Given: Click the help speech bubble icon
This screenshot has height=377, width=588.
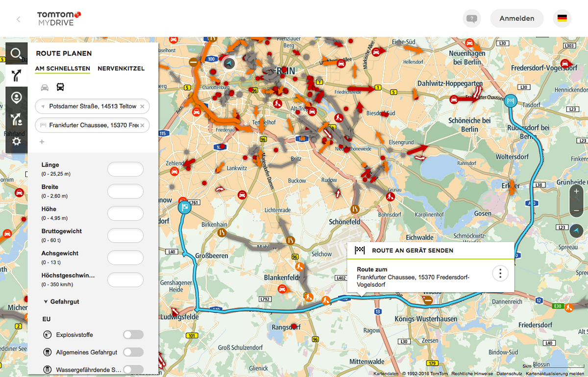Looking at the screenshot, I should click(x=471, y=19).
